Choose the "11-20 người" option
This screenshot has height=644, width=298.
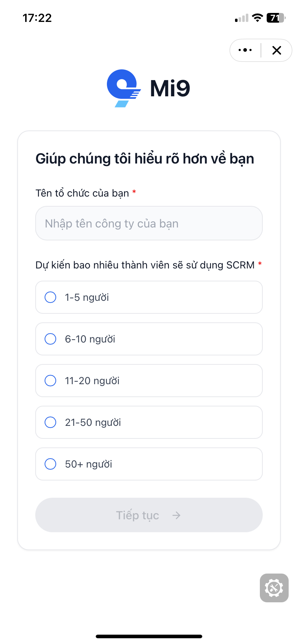pyautogui.click(x=50, y=381)
